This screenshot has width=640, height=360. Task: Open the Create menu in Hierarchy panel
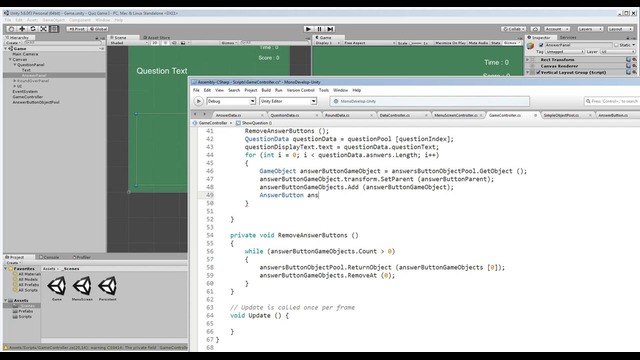coord(13,42)
